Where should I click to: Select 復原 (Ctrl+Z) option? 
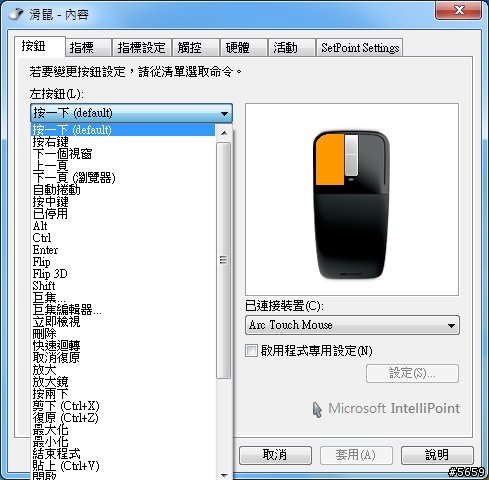[x=123, y=418]
